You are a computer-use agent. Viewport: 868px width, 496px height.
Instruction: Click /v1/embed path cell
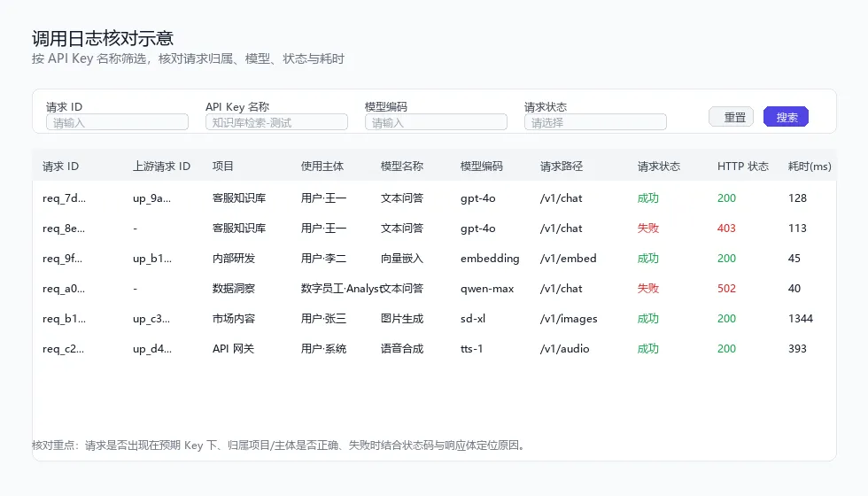(x=569, y=259)
